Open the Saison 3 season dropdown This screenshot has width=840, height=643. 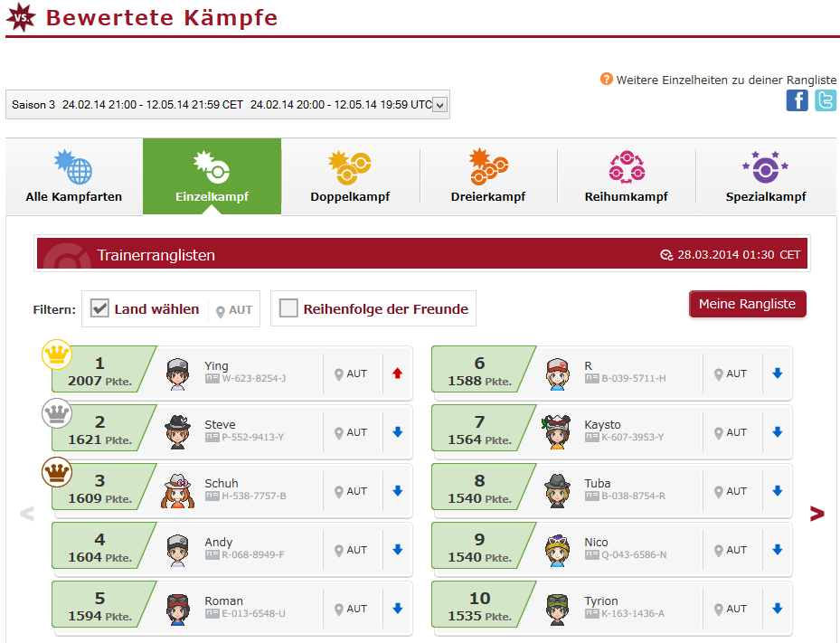tap(228, 105)
